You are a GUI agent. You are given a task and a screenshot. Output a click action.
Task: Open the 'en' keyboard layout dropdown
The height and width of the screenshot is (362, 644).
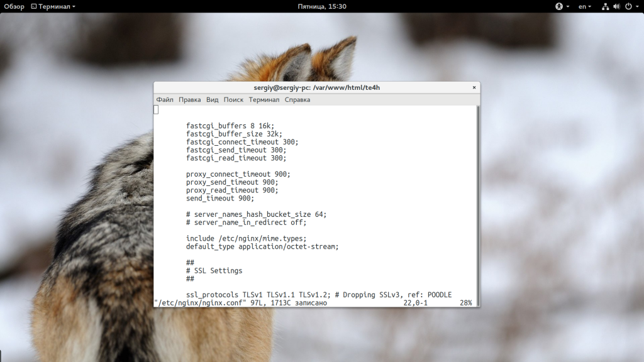coord(586,6)
